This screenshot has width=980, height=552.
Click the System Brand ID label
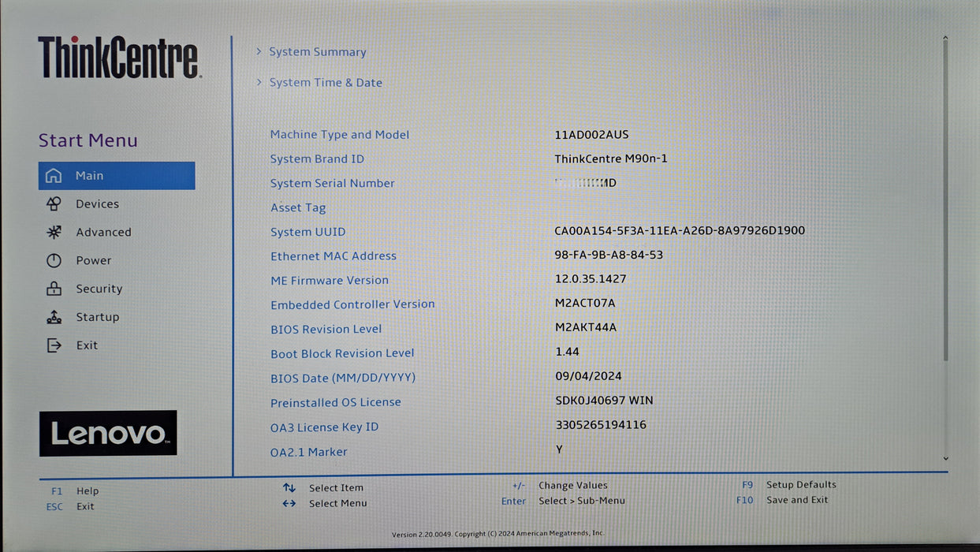317,159
